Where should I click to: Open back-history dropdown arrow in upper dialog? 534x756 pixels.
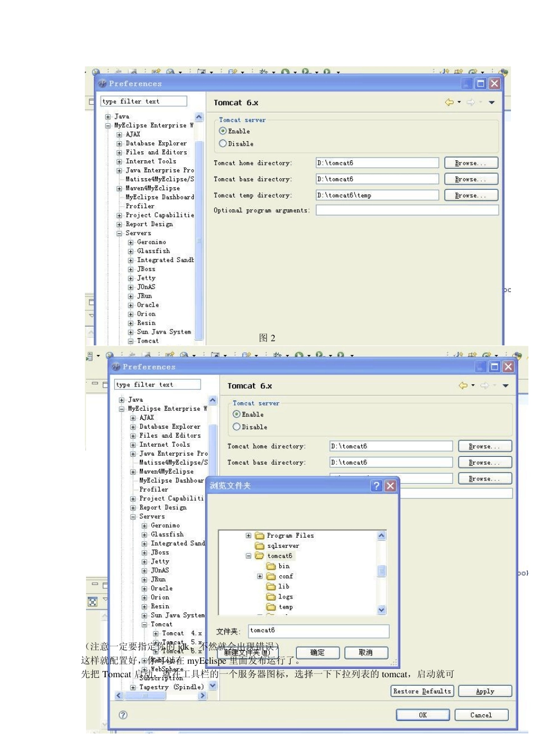pos(459,102)
